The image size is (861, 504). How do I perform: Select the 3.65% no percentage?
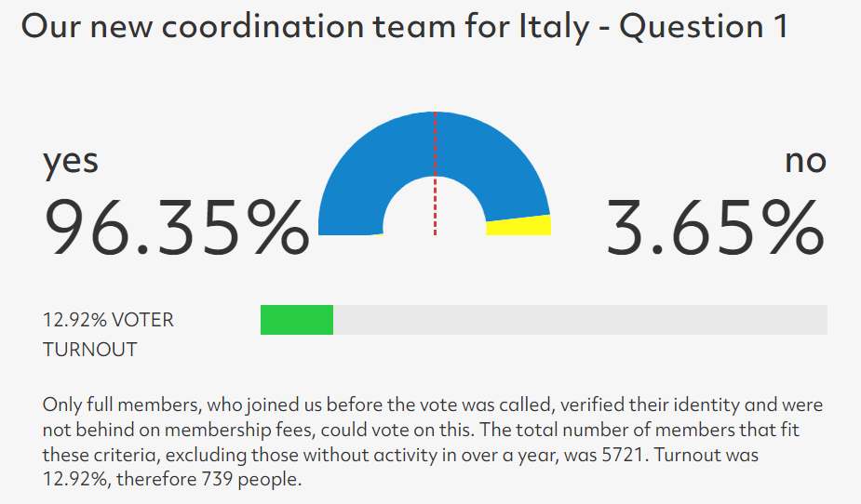(716, 228)
